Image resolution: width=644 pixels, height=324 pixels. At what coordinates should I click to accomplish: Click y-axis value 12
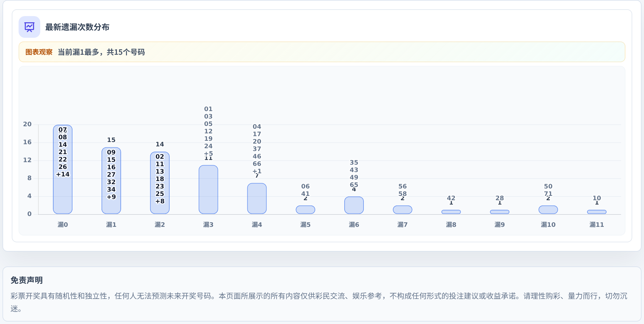click(x=27, y=160)
